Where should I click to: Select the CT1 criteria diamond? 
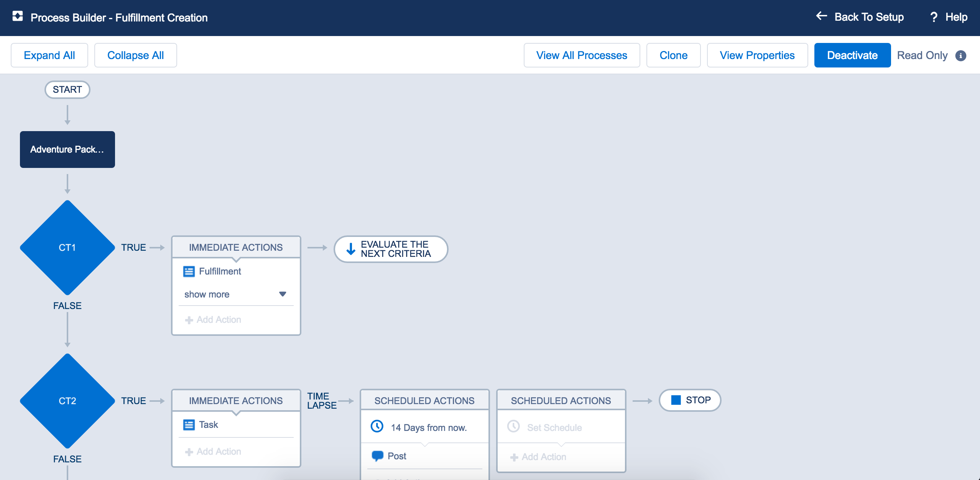pos(67,248)
